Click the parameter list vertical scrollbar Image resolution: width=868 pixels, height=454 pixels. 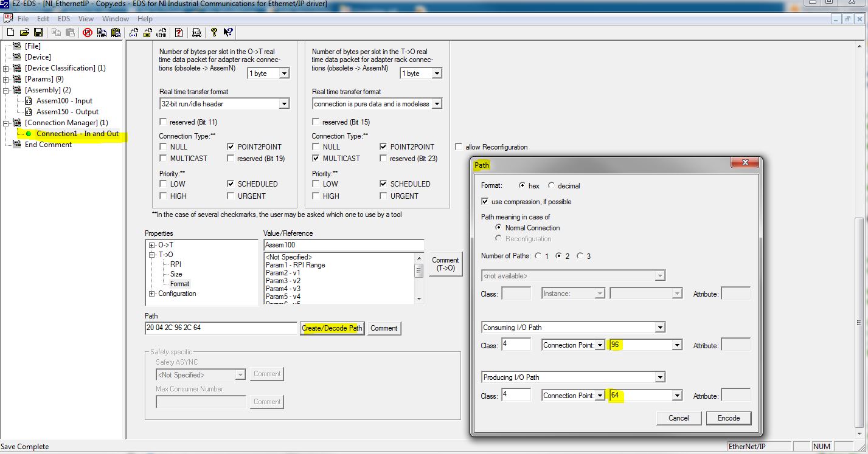coord(418,277)
